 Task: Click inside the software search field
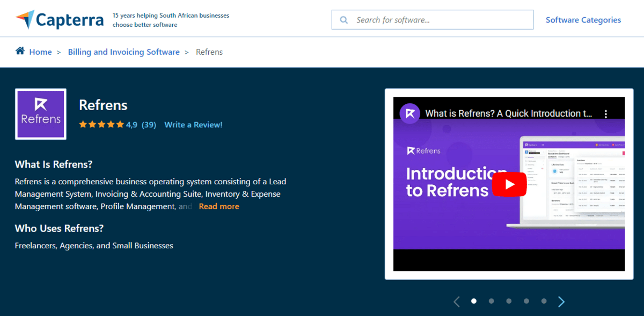pyautogui.click(x=433, y=19)
